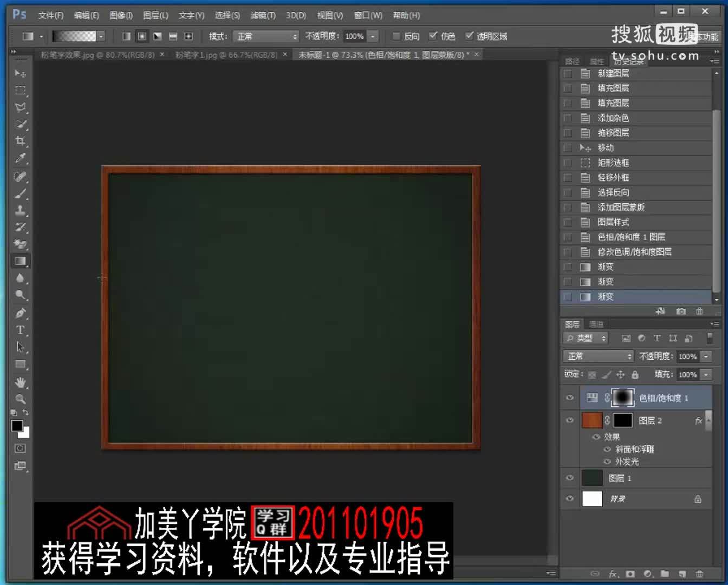Open the options bar opacity slider arrow
This screenshot has height=585, width=728.
click(x=373, y=36)
